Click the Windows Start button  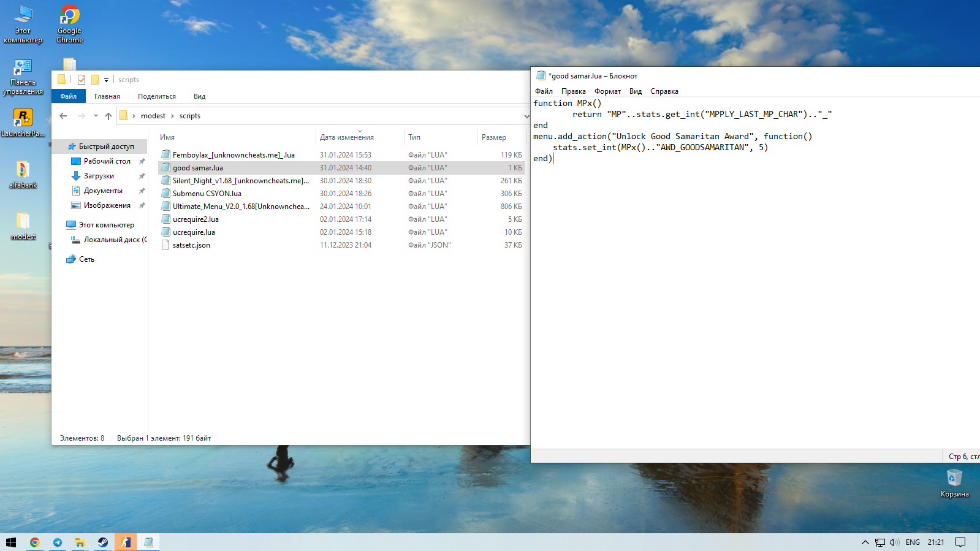click(x=11, y=542)
